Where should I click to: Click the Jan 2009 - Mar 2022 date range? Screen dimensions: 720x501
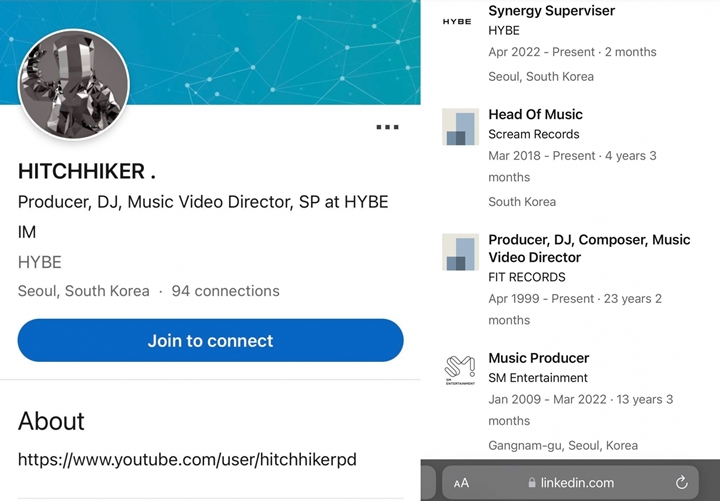tap(580, 410)
